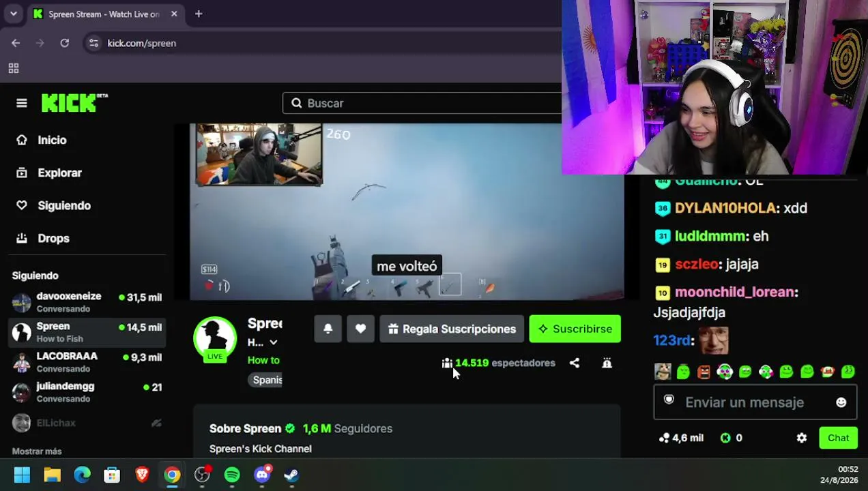Insert the cat emote from quick emotes
This screenshot has width=868, height=491.
663,372
